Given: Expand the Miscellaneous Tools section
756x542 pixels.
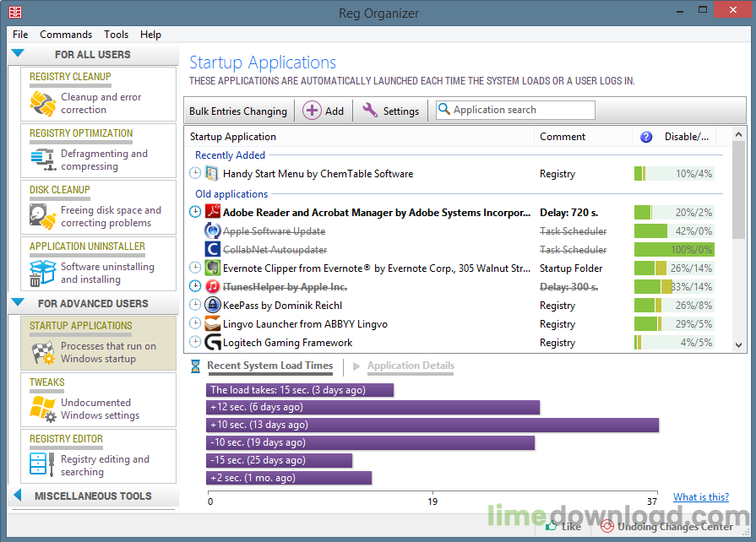Looking at the screenshot, I should point(18,496).
